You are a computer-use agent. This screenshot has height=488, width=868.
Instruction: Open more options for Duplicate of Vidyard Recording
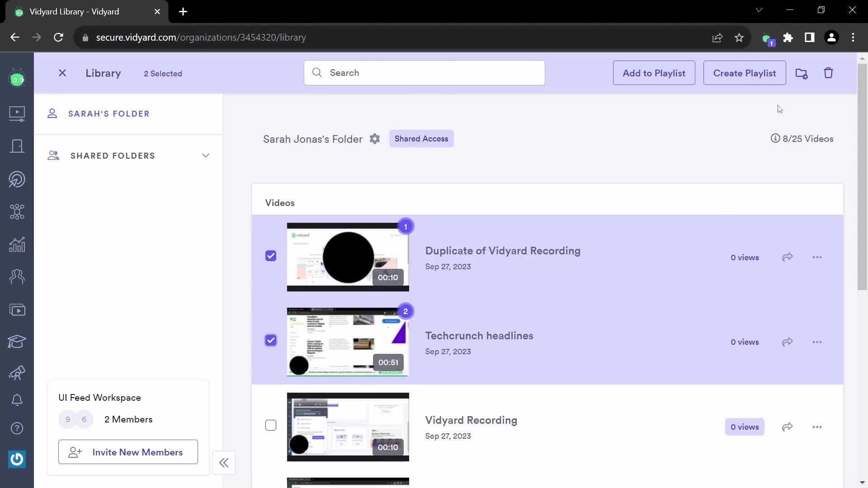[817, 257]
